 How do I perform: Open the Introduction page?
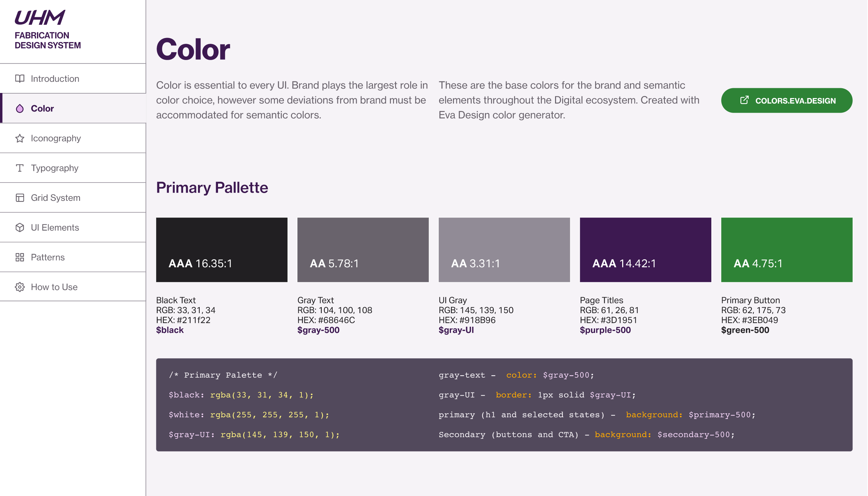coord(55,79)
